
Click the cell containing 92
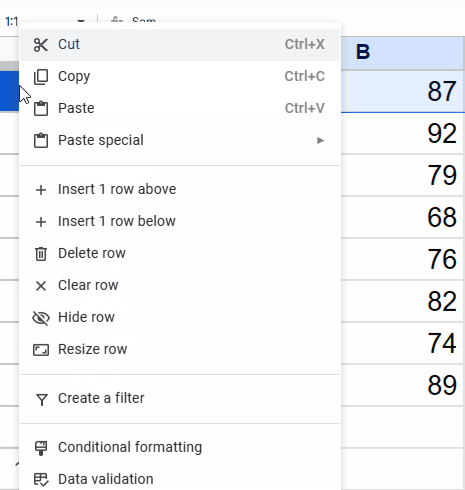click(x=403, y=134)
